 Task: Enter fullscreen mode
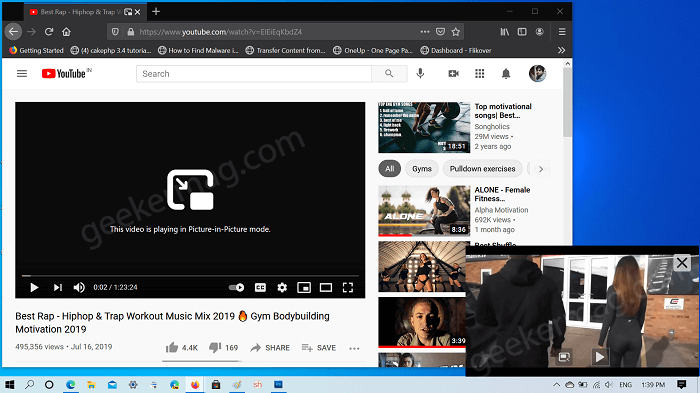click(x=348, y=288)
